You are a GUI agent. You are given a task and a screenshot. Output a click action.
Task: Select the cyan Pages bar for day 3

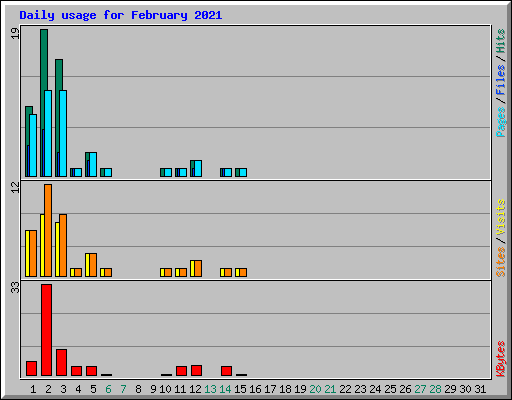63,133
